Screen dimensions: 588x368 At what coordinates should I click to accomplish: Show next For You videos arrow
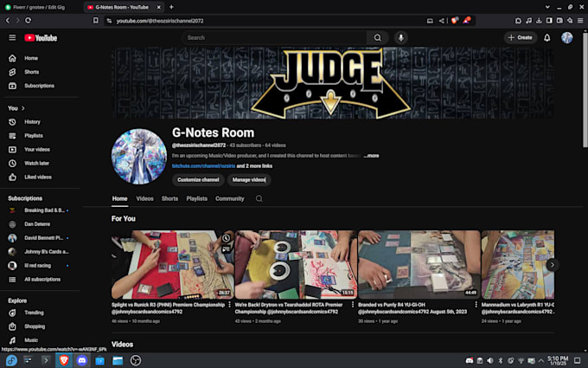coord(552,265)
